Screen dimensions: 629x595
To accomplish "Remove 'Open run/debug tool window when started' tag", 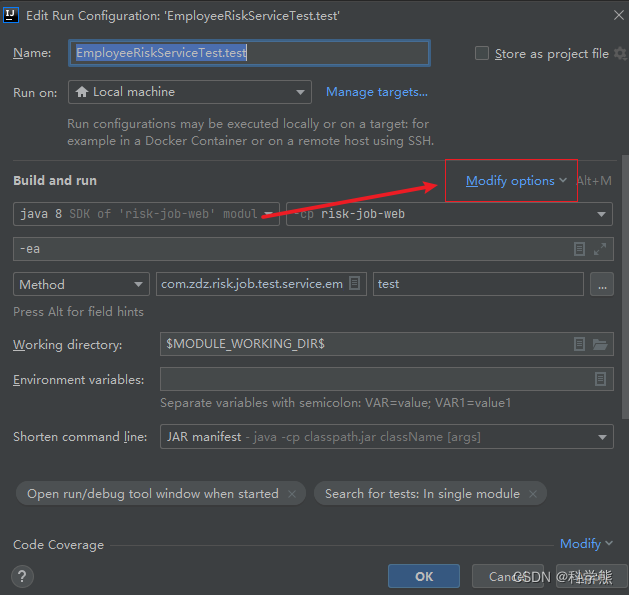I will pos(292,494).
